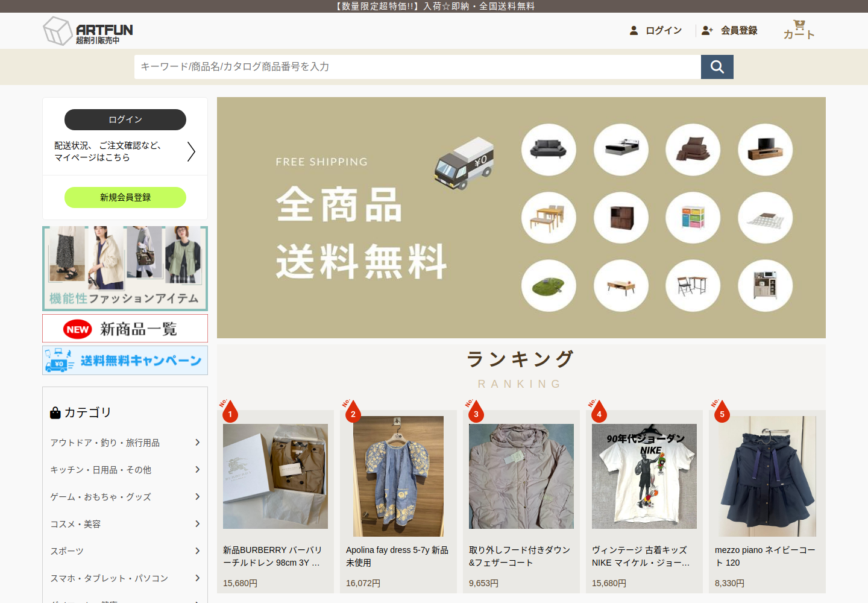
Task: Click the dark ログイン button in sidebar
Action: pos(125,119)
